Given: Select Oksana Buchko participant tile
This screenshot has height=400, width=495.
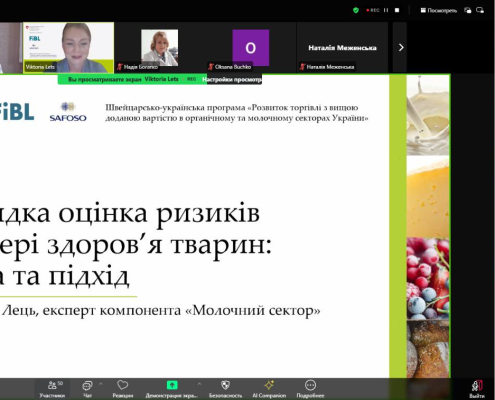Looking at the screenshot, I should click(251, 48).
